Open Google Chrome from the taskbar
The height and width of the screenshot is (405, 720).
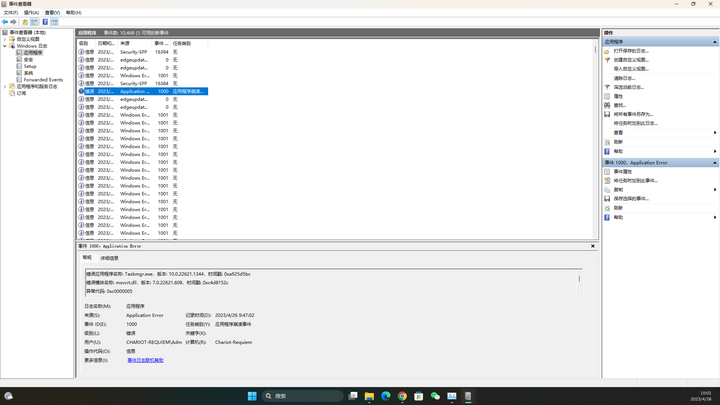[x=402, y=396]
